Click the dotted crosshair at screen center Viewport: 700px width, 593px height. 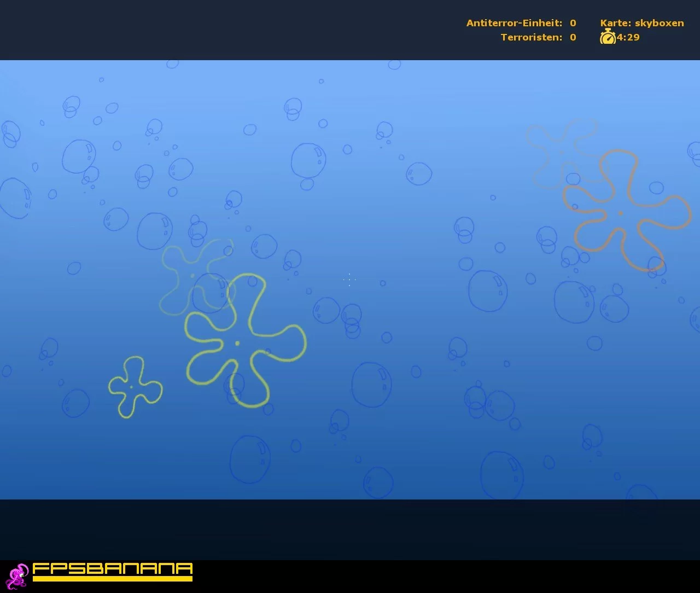pos(349,280)
